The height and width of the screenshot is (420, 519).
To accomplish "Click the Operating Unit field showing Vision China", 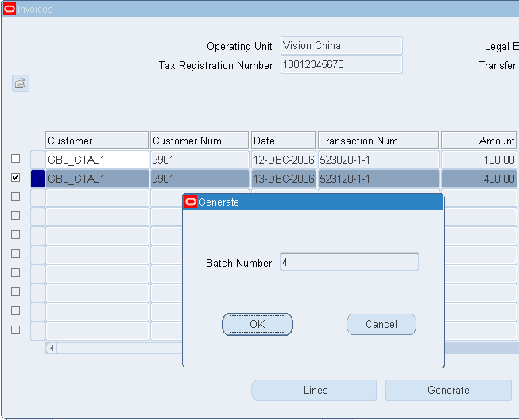I will pyautogui.click(x=342, y=45).
